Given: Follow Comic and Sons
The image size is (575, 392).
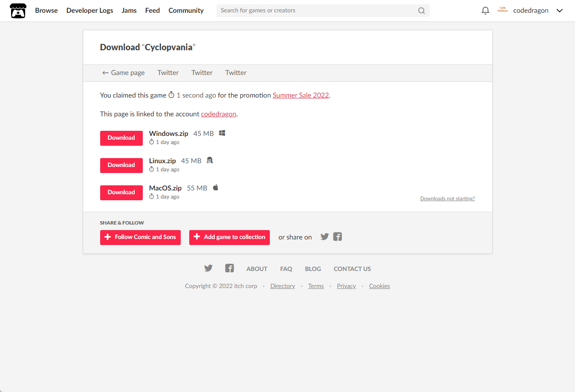Looking at the screenshot, I should (x=140, y=237).
